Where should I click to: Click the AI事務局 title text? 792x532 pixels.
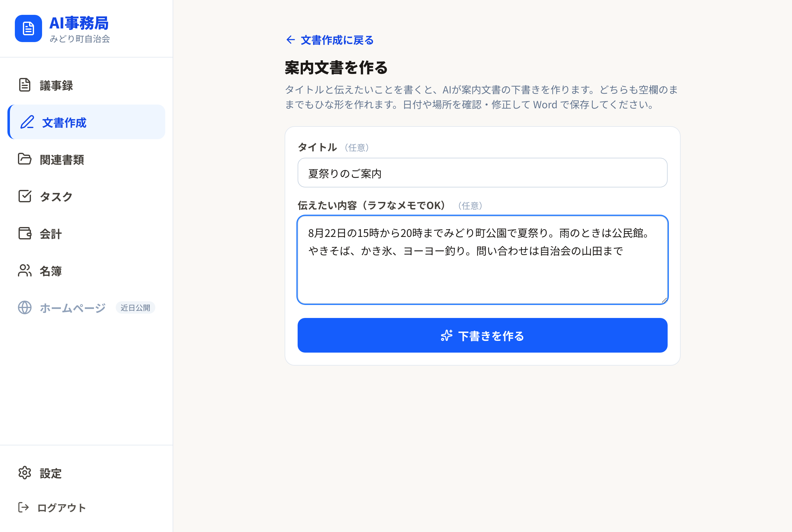79,23
